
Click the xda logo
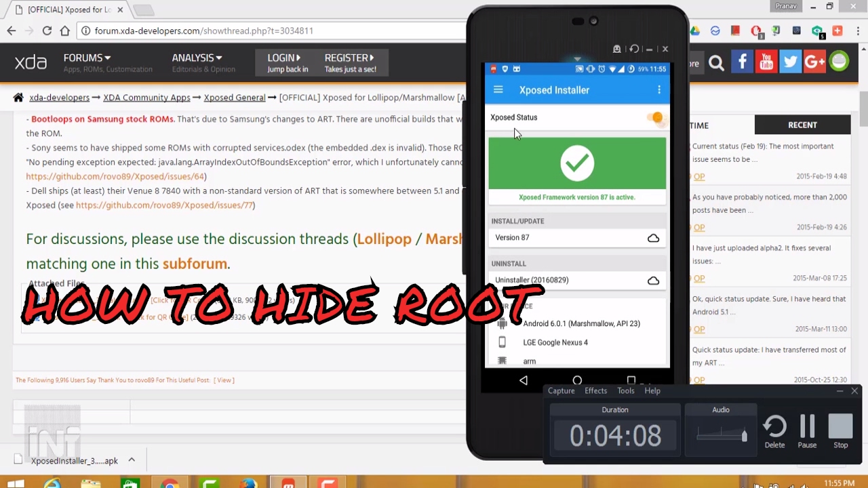(31, 62)
